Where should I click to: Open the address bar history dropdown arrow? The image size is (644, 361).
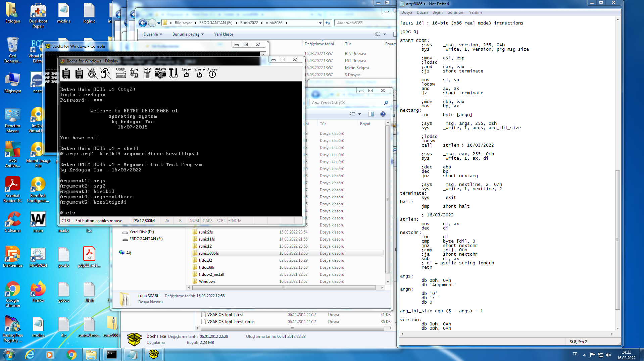pos(320,23)
